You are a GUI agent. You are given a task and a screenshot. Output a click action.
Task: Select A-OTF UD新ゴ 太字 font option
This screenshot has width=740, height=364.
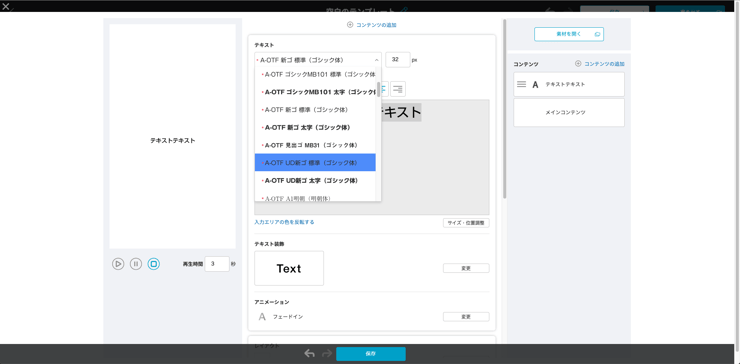[315, 180]
